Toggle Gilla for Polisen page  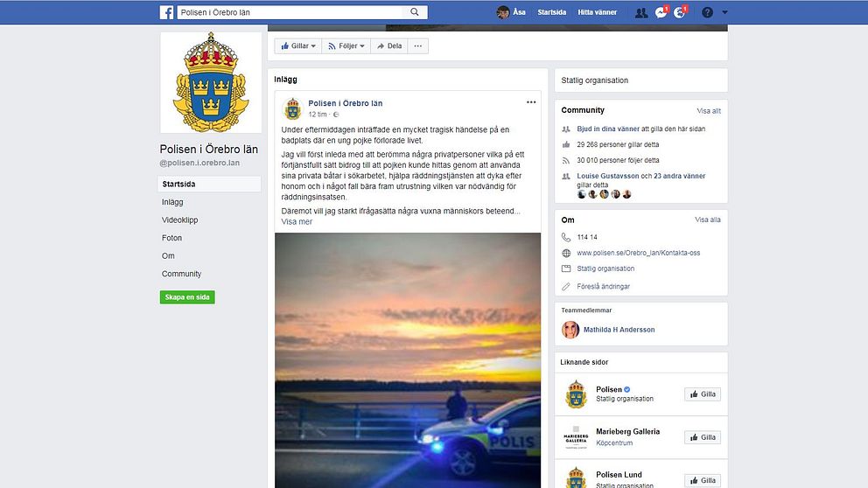[x=703, y=394]
